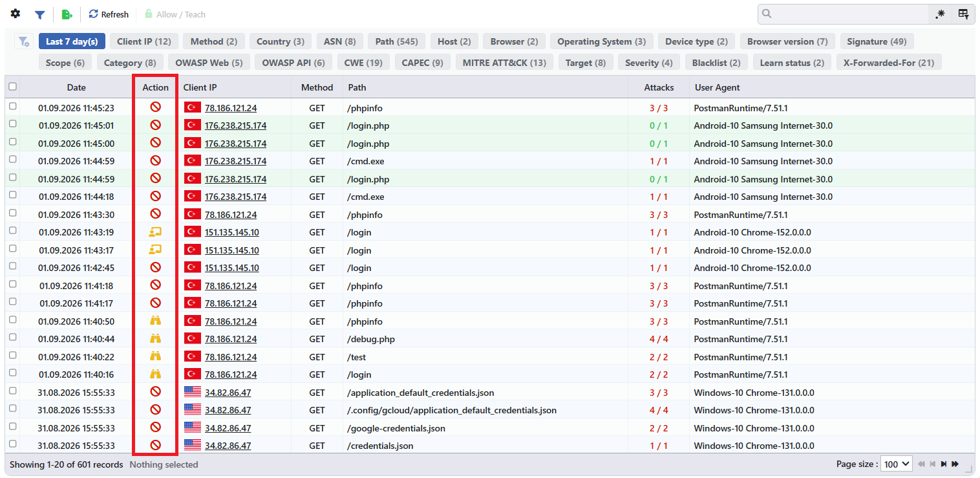Click the Refresh button
Screen dimensions: 980x478
109,14
